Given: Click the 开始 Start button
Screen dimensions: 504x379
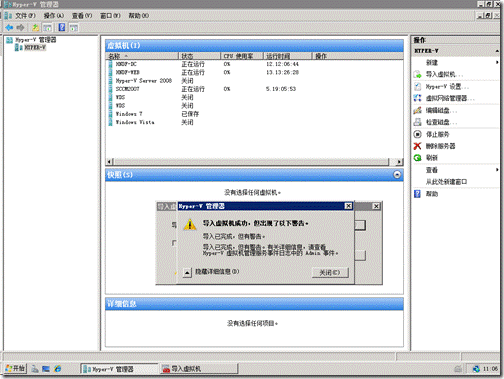Looking at the screenshot, I should click(15, 368).
